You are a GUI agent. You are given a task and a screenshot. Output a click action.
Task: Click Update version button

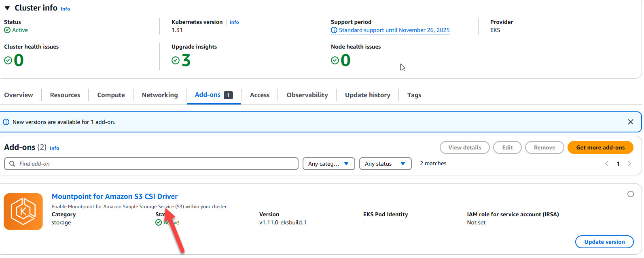(x=604, y=242)
